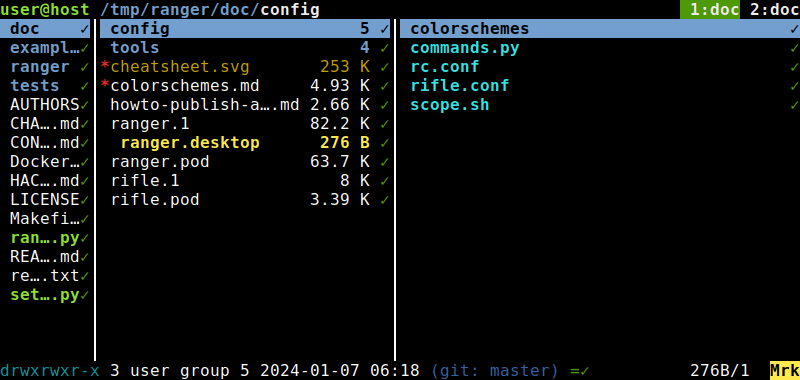Select the howto-publish-a….md file

pos(245,105)
